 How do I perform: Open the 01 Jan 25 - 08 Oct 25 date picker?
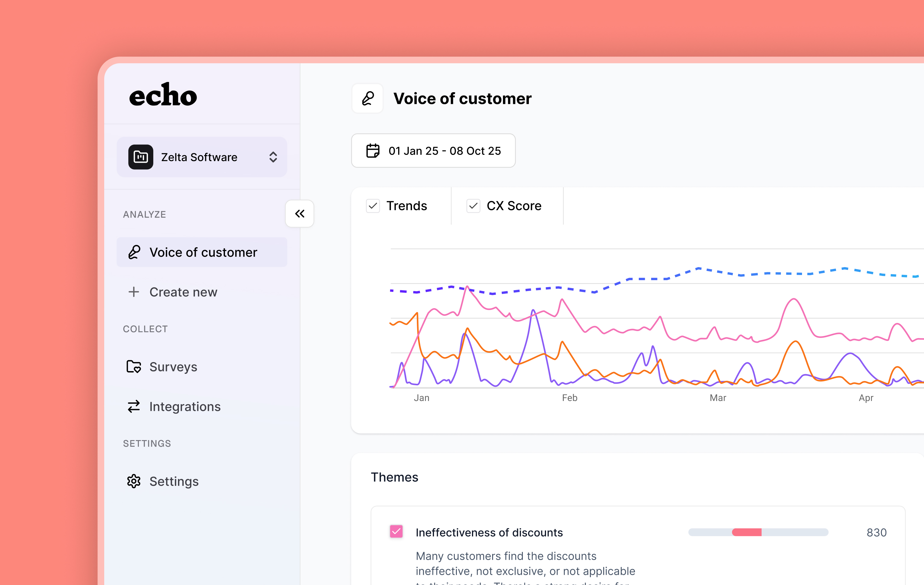[433, 151]
